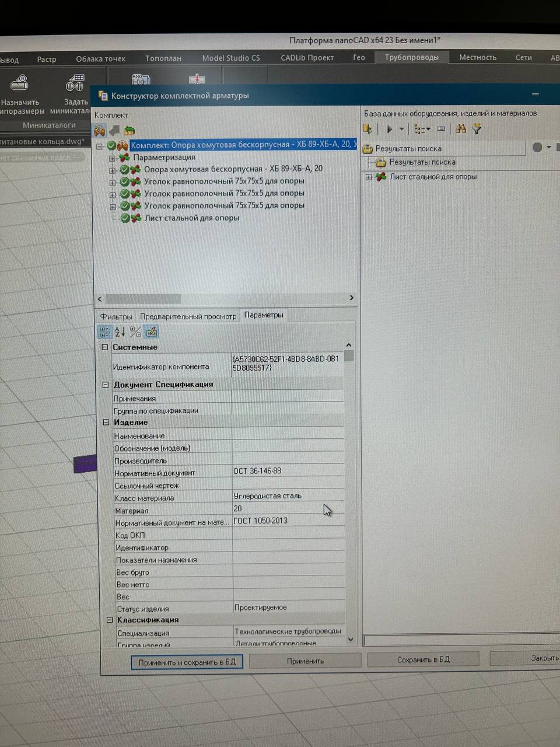Switch to the 'Фильтры' tab

tap(116, 316)
